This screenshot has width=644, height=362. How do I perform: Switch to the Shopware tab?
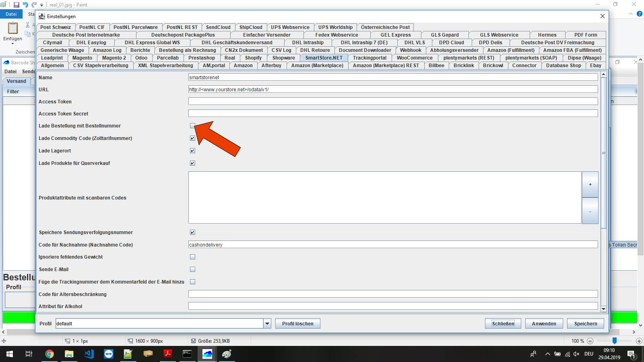[284, 58]
